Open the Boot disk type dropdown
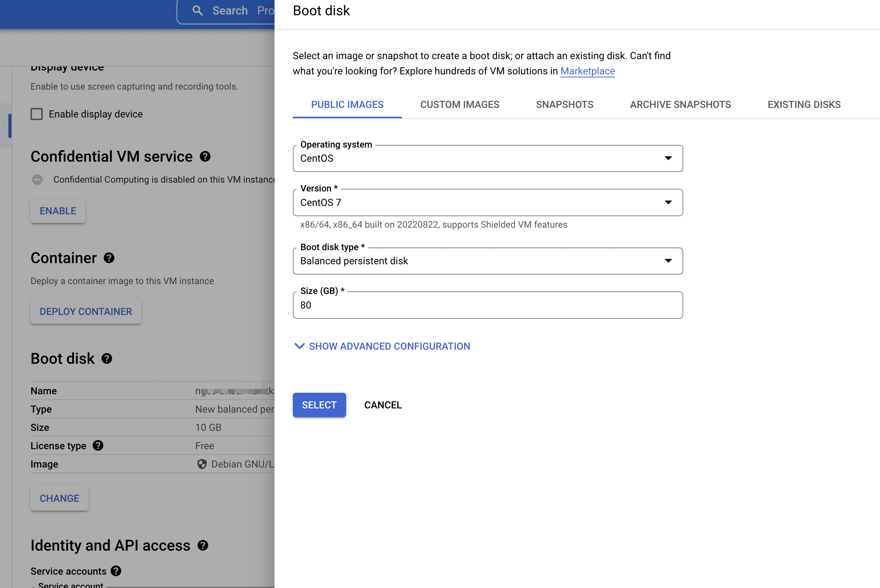The width and height of the screenshot is (880, 588). point(488,261)
